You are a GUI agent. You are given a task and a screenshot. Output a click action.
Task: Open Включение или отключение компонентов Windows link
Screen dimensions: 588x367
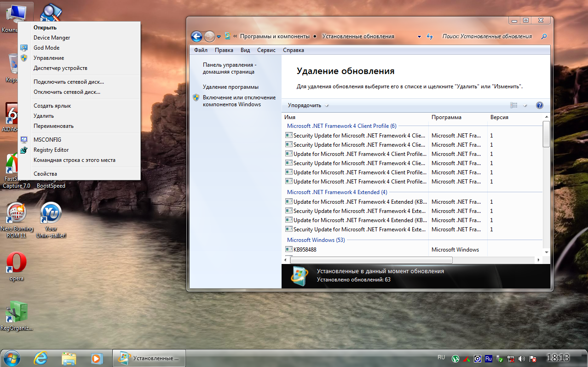[239, 101]
